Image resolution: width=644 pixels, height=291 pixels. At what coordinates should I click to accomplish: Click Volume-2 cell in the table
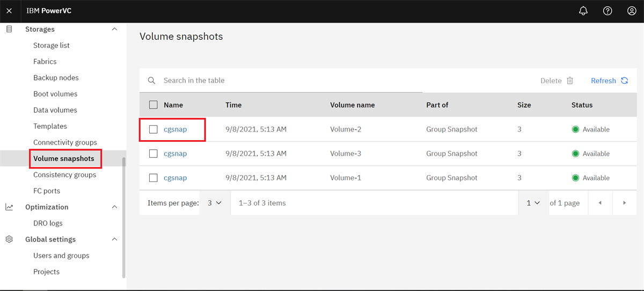(x=346, y=129)
